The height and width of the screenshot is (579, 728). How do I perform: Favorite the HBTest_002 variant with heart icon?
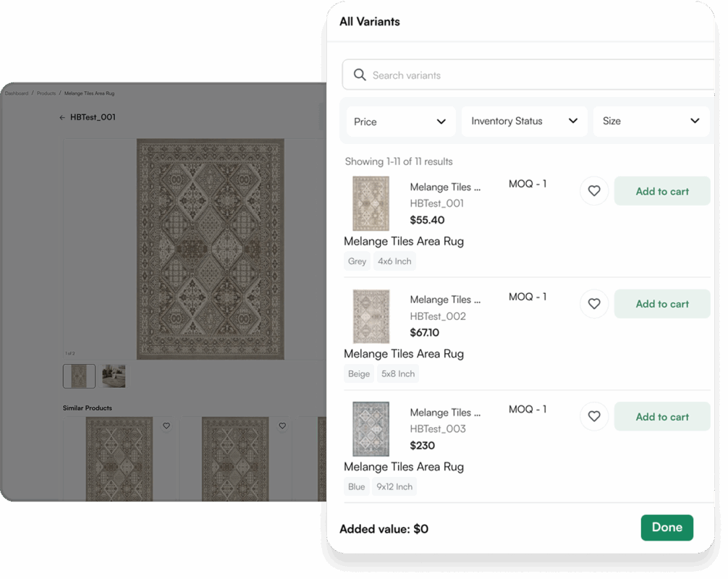pyautogui.click(x=594, y=304)
